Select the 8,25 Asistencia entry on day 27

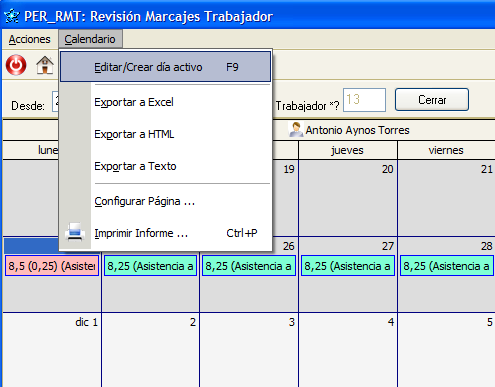[x=348, y=266]
